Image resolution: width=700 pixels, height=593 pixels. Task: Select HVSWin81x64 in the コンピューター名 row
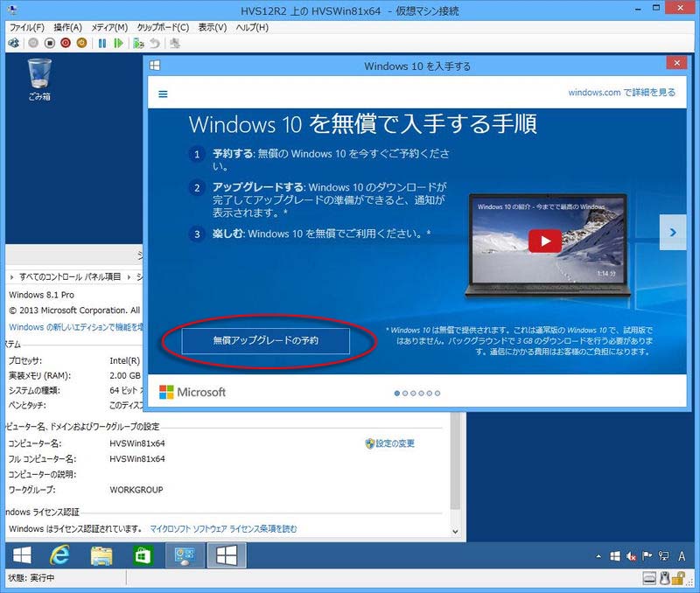click(x=137, y=443)
